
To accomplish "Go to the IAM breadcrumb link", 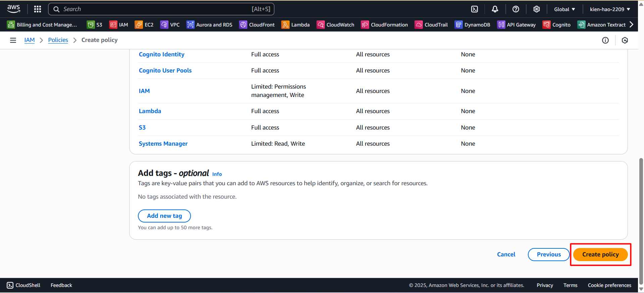I will pos(30,40).
